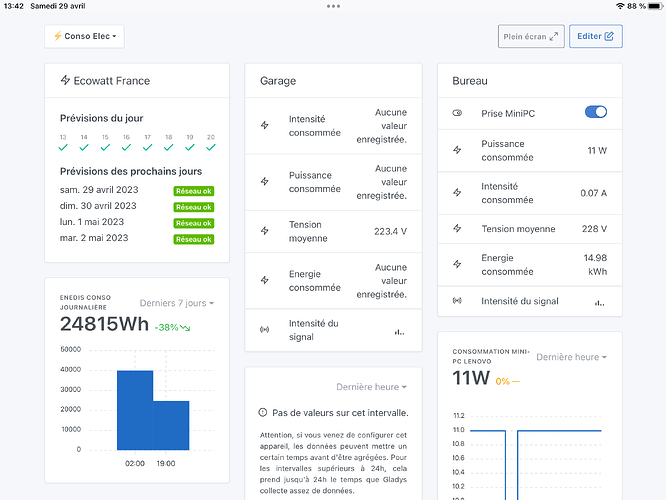Open the Conso Elec dashboard dropdown
This screenshot has width=666, height=500.
pyautogui.click(x=84, y=37)
